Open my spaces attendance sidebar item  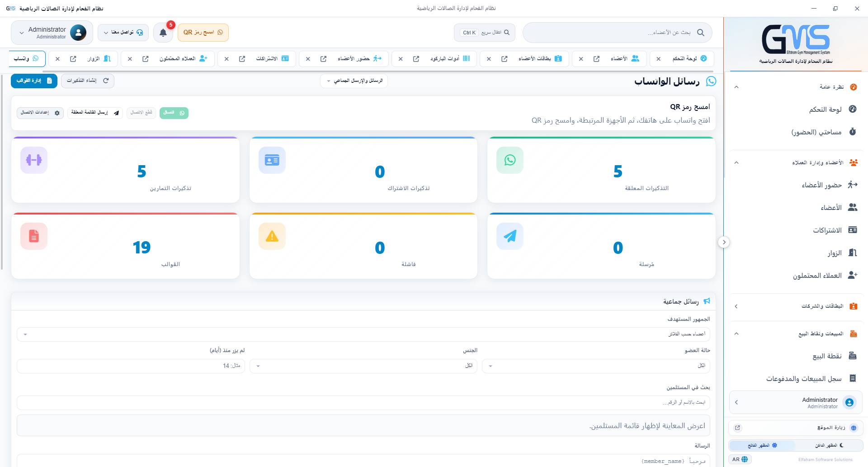pos(796,132)
